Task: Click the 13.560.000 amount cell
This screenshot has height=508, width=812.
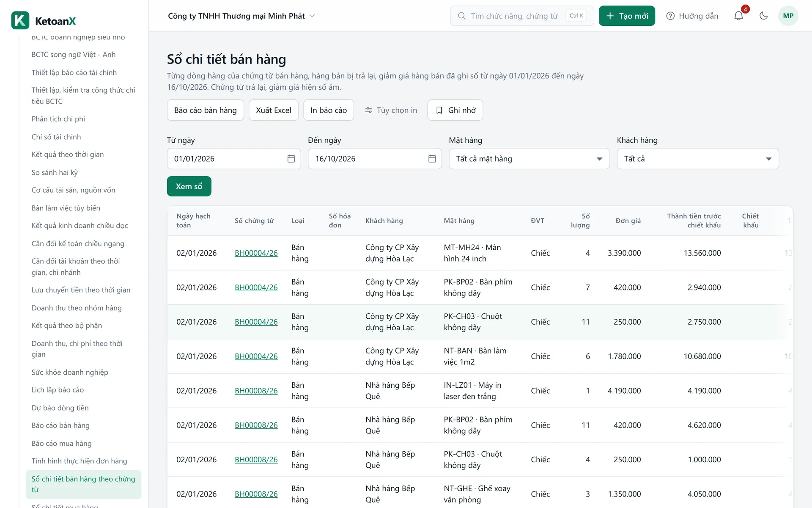Action: click(x=702, y=253)
